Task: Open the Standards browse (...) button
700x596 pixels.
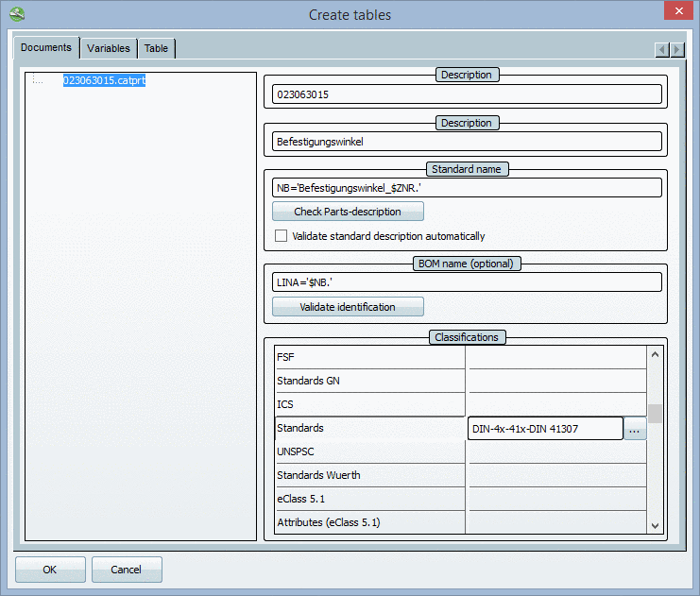Action: click(635, 429)
